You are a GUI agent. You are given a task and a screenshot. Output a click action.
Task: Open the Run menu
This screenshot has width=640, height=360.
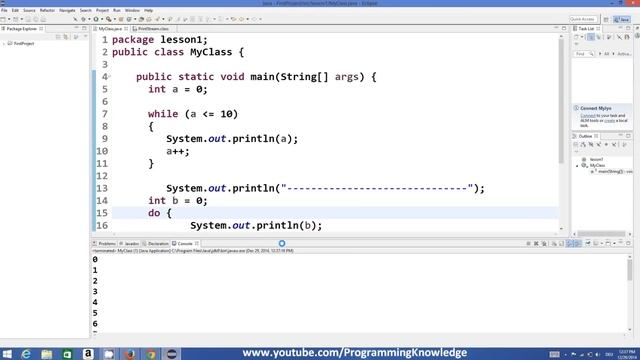117,10
